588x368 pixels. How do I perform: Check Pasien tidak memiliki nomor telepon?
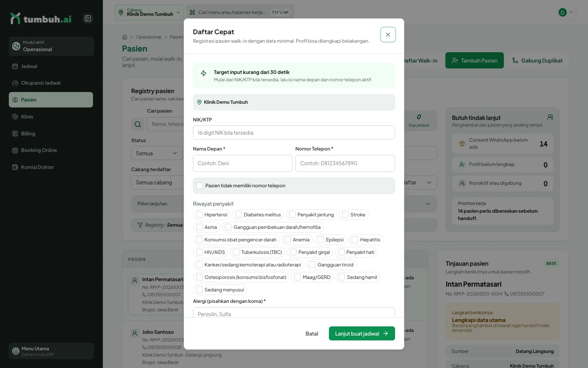(x=200, y=186)
